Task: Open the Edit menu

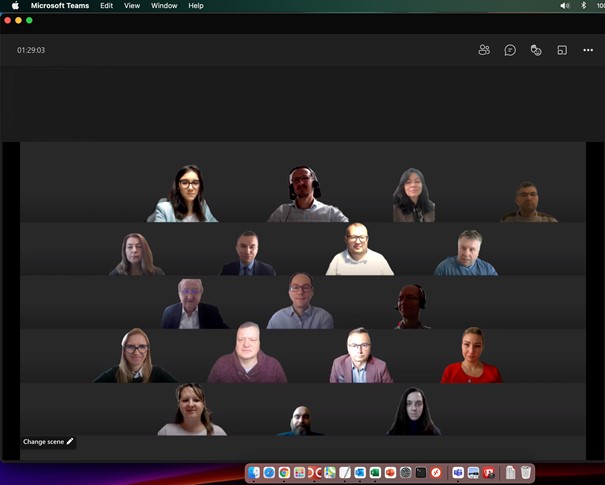Action: point(106,6)
